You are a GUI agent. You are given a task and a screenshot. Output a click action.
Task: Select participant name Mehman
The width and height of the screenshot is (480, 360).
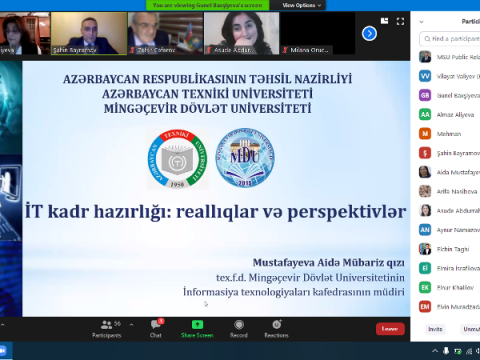click(x=449, y=134)
